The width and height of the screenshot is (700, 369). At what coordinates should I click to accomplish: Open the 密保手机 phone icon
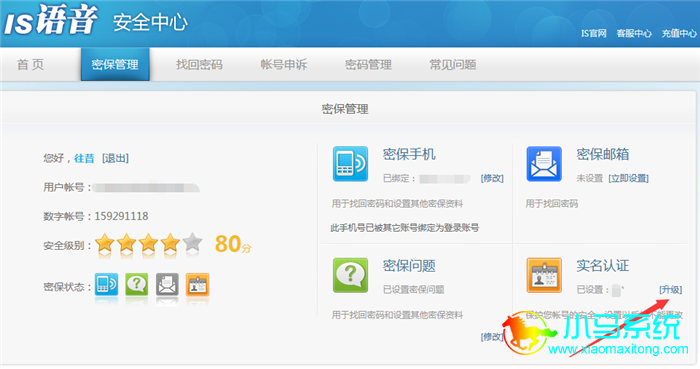click(350, 164)
